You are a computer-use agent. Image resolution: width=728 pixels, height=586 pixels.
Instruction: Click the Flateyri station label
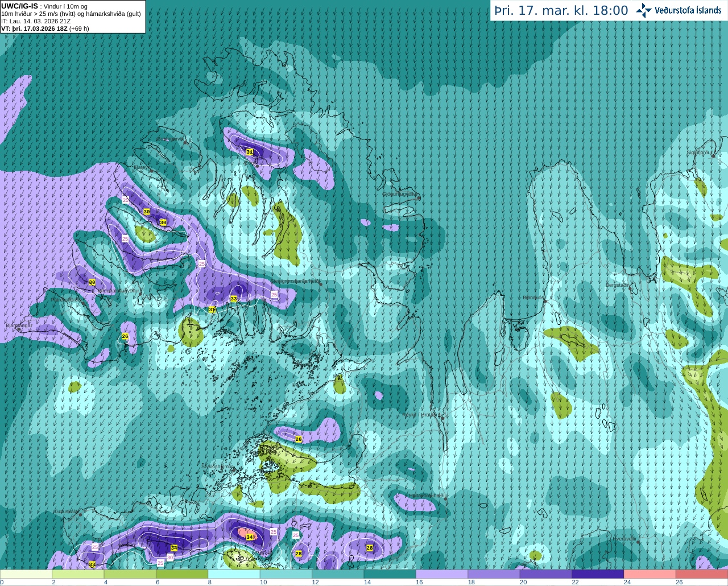point(142,167)
